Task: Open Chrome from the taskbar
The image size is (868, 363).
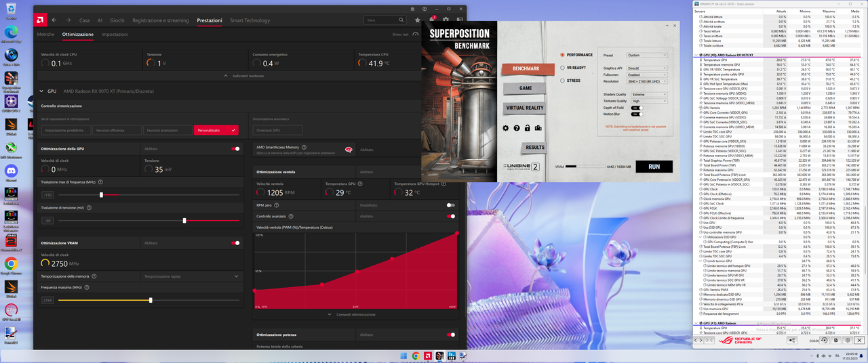Action: [416, 356]
